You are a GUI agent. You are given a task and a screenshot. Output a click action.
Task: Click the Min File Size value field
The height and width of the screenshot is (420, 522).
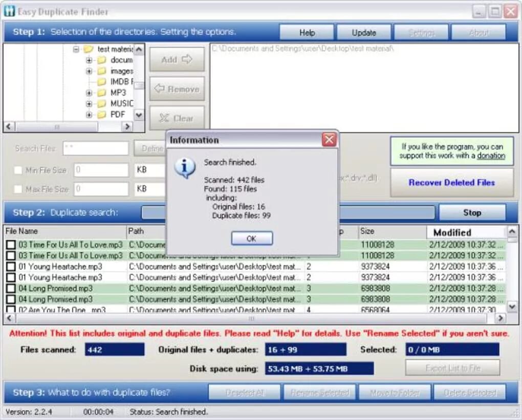click(x=101, y=170)
